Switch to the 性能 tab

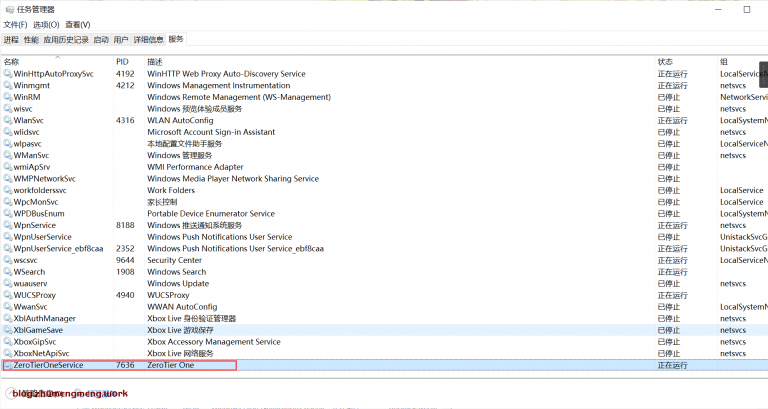pos(31,40)
